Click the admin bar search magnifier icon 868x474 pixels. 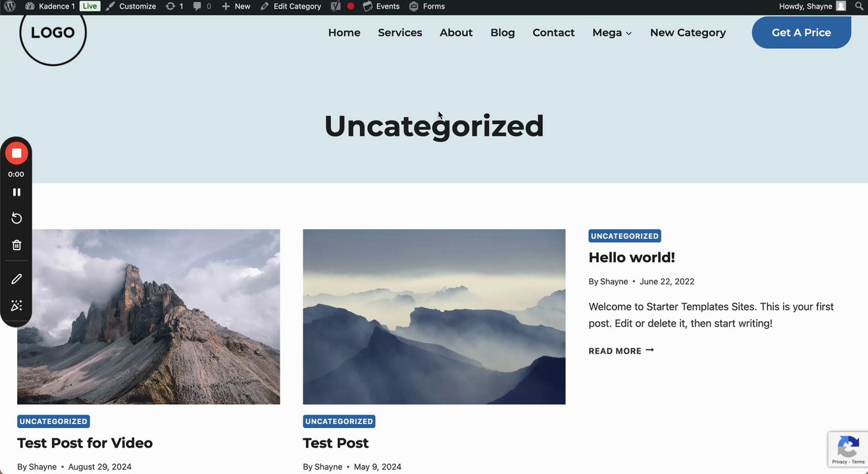pos(859,6)
